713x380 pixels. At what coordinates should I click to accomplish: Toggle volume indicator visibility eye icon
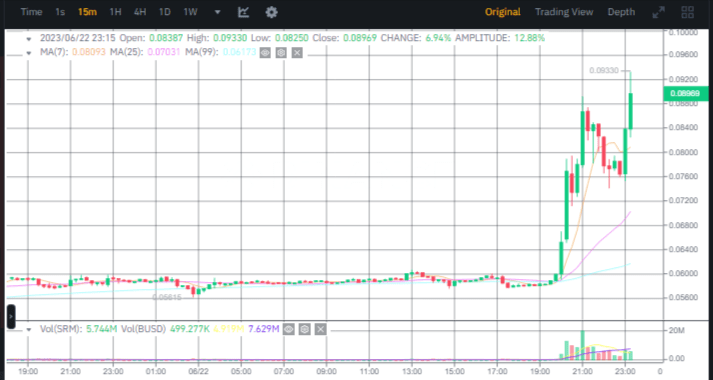289,329
